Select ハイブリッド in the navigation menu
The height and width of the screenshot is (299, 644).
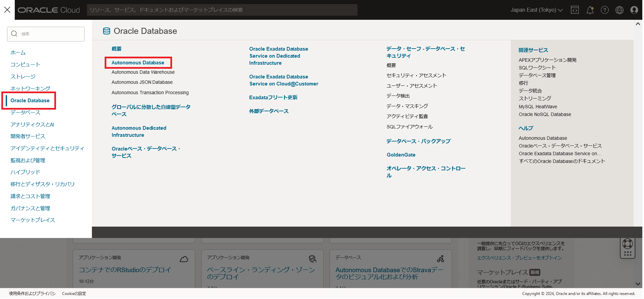tap(25, 172)
